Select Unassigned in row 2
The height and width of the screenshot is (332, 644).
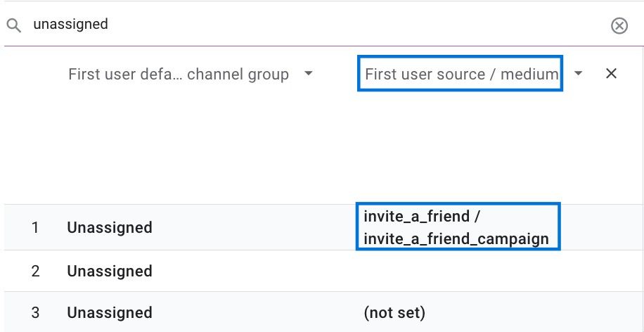click(110, 272)
